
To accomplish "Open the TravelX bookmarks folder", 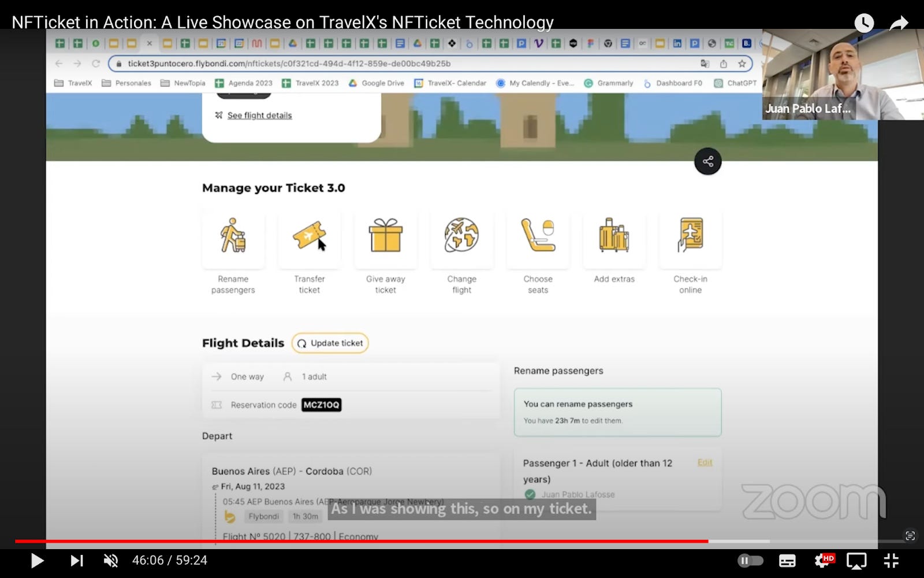I will coord(73,83).
